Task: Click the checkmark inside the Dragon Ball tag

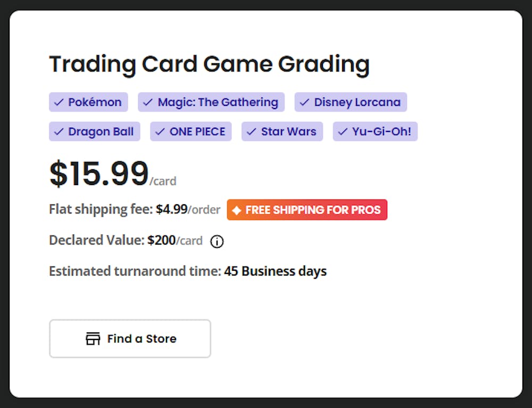Action: 59,131
